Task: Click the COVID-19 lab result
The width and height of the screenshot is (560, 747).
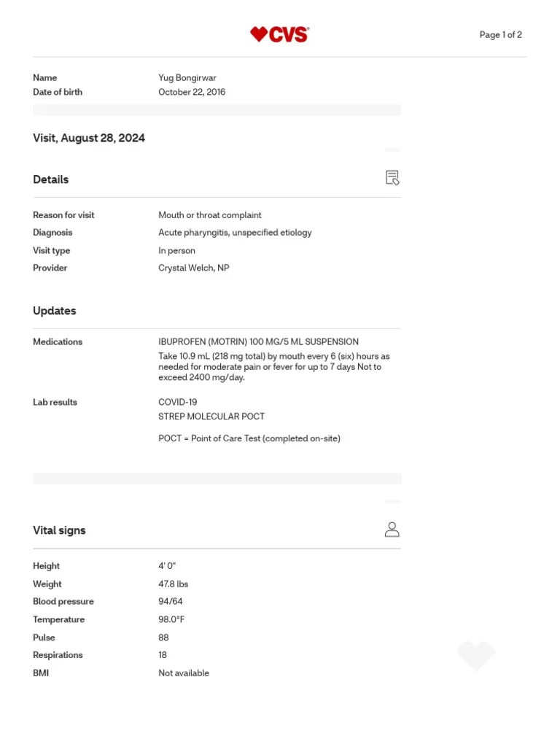Action: [178, 402]
